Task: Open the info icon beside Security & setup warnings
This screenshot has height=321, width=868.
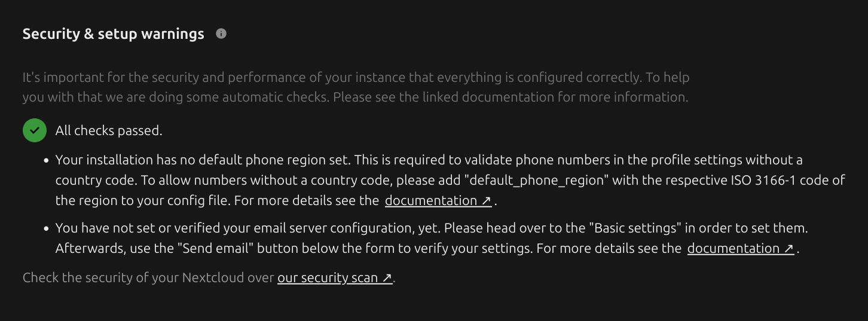Action: tap(221, 33)
